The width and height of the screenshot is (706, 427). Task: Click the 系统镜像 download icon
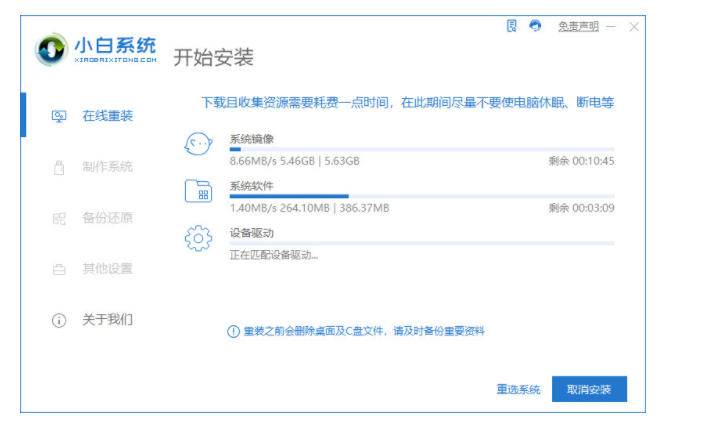click(x=198, y=145)
